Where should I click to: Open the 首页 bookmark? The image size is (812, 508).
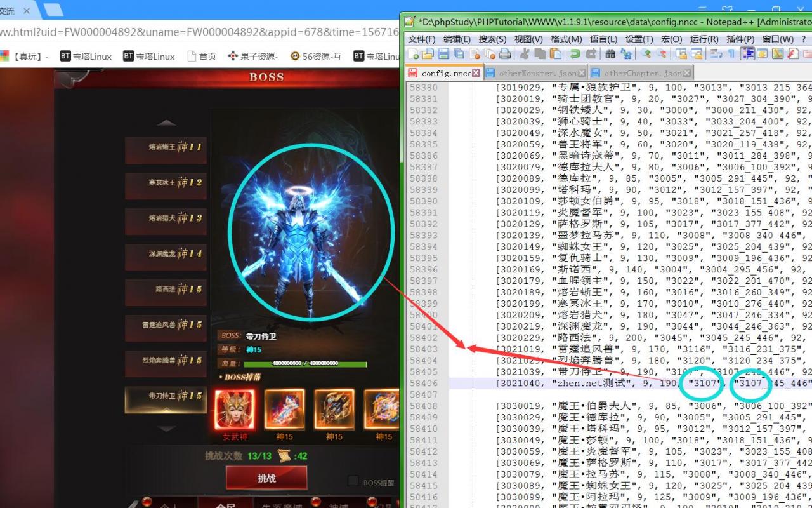[x=201, y=56]
